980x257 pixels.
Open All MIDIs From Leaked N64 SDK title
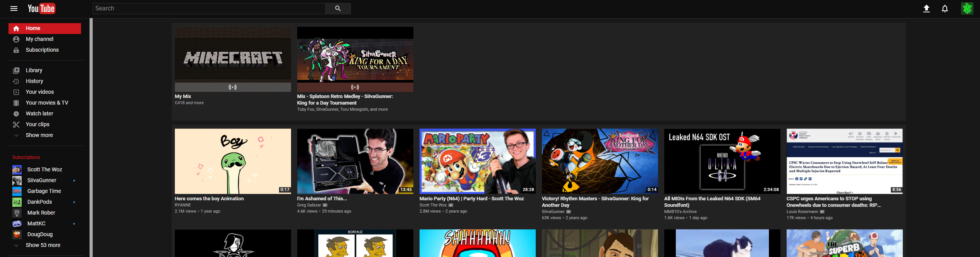[x=712, y=202]
